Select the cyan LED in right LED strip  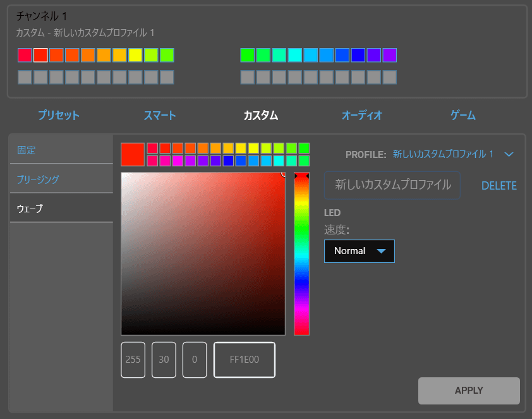(x=295, y=55)
